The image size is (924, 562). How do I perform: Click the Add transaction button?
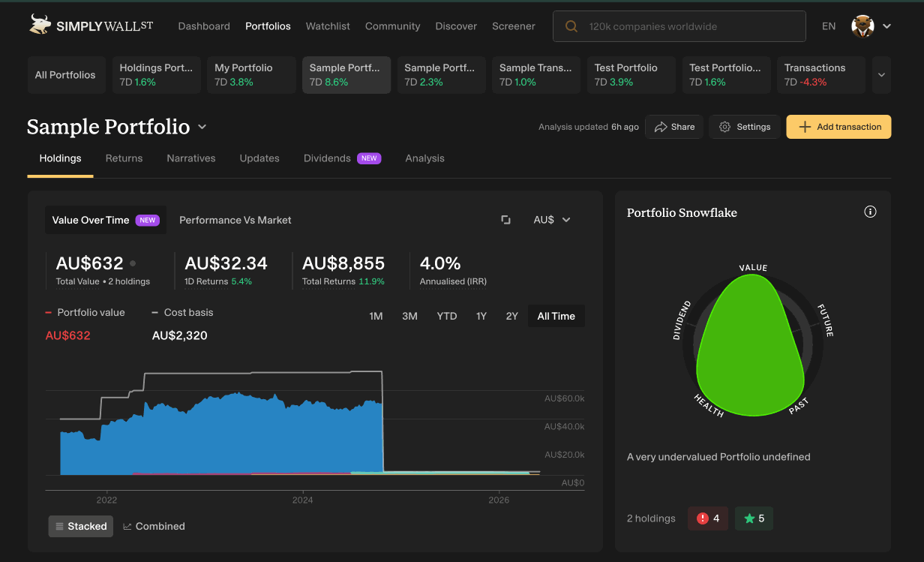838,127
